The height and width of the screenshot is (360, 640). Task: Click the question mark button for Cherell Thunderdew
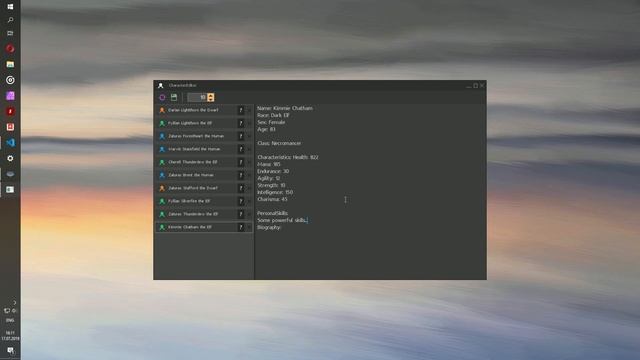coord(241,162)
